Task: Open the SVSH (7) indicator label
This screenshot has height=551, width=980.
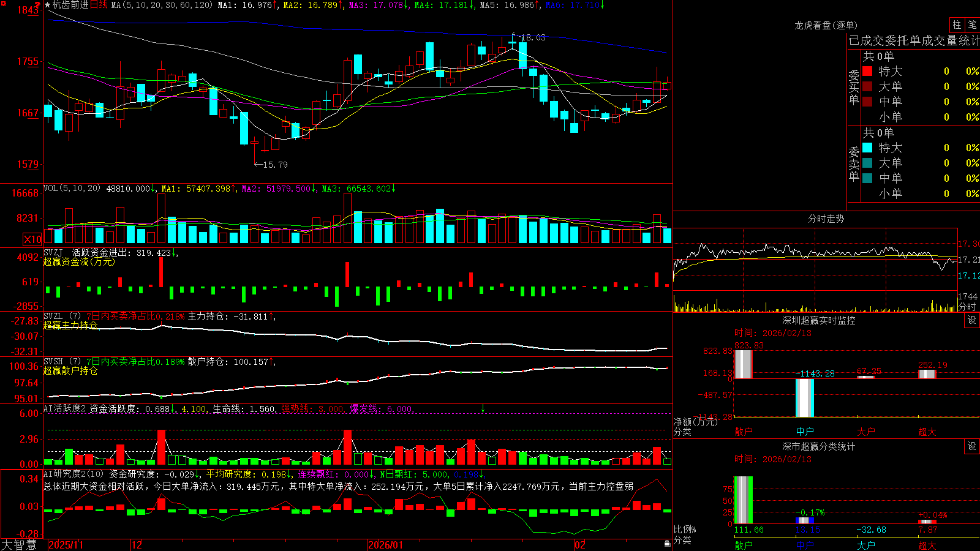Action: pyautogui.click(x=62, y=362)
